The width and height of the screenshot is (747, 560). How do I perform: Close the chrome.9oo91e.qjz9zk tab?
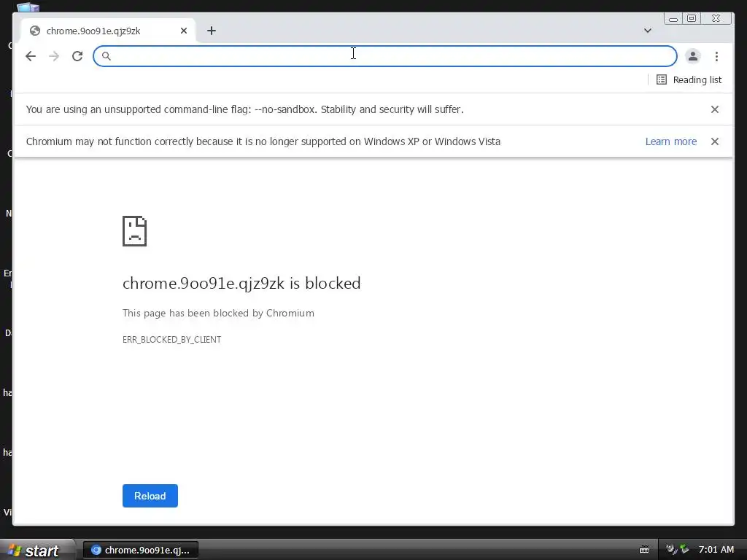pos(184,31)
